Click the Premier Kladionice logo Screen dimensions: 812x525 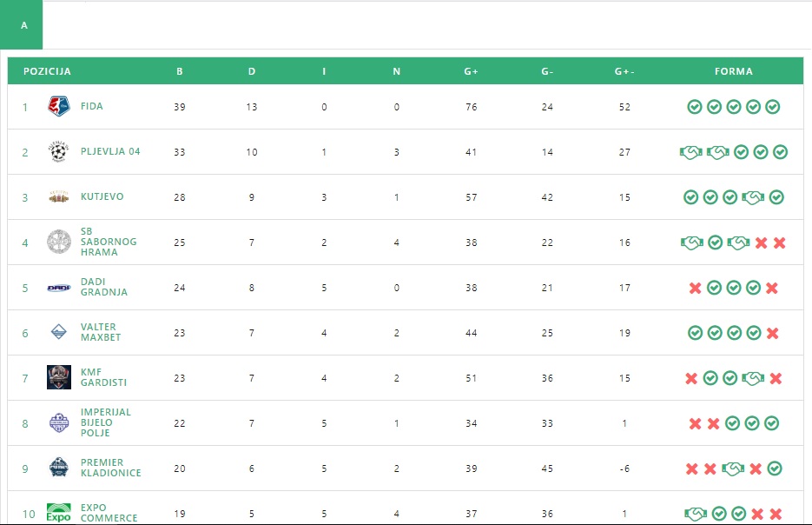click(58, 469)
